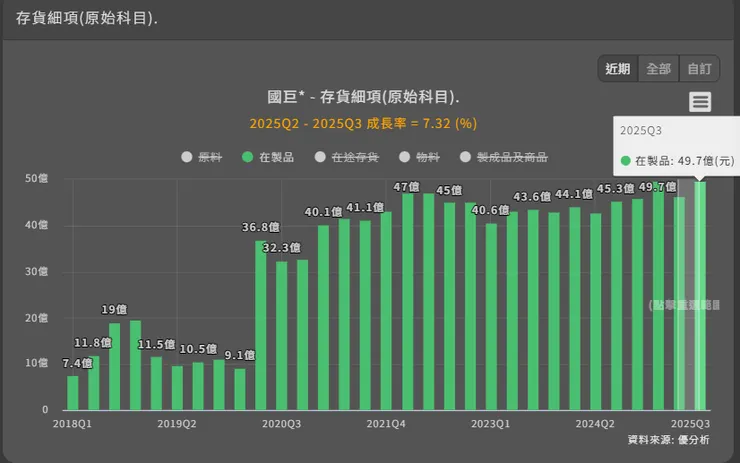Click the bar labeled 19億

point(114,366)
